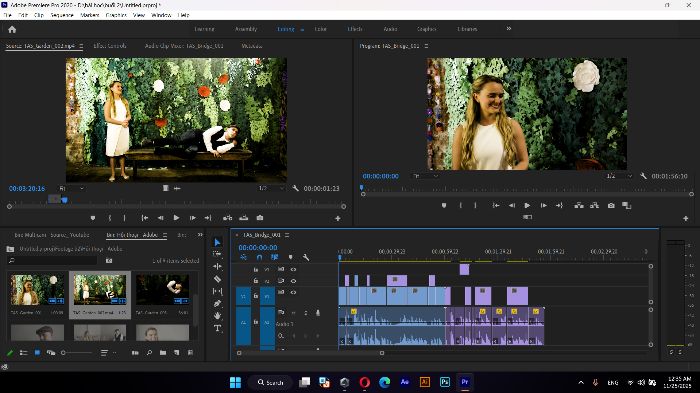Open Source panel tab menu
700x393 pixels.
[81, 46]
